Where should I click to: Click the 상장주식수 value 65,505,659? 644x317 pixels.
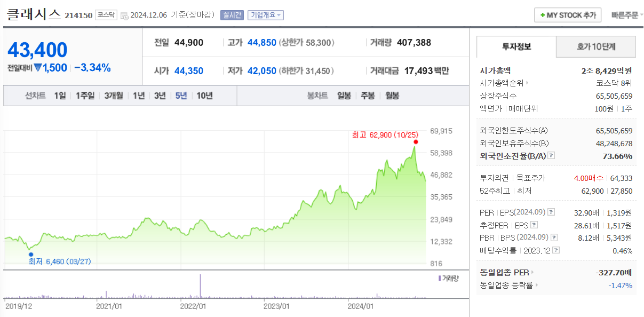coord(614,96)
